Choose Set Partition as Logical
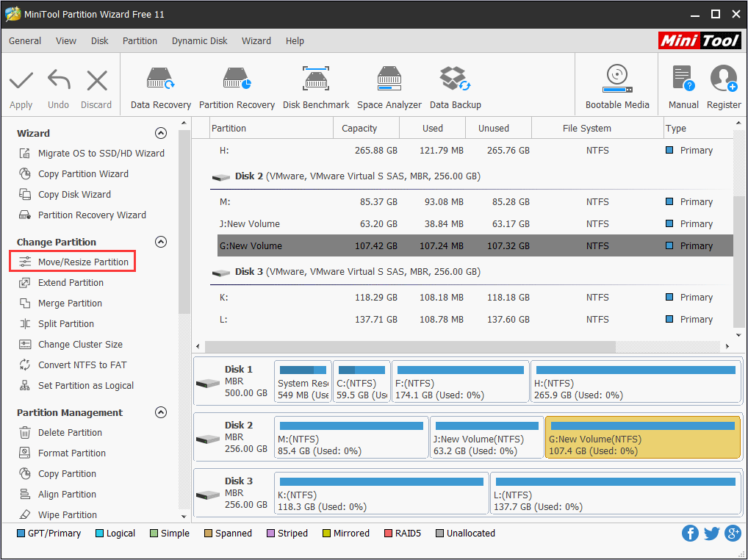748x560 pixels. [x=76, y=385]
